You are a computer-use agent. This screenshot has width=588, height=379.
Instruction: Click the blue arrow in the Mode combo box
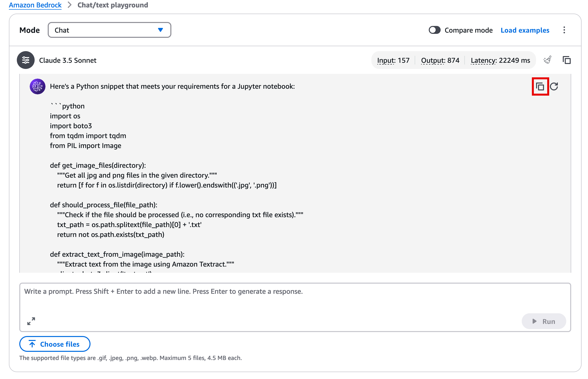(160, 30)
